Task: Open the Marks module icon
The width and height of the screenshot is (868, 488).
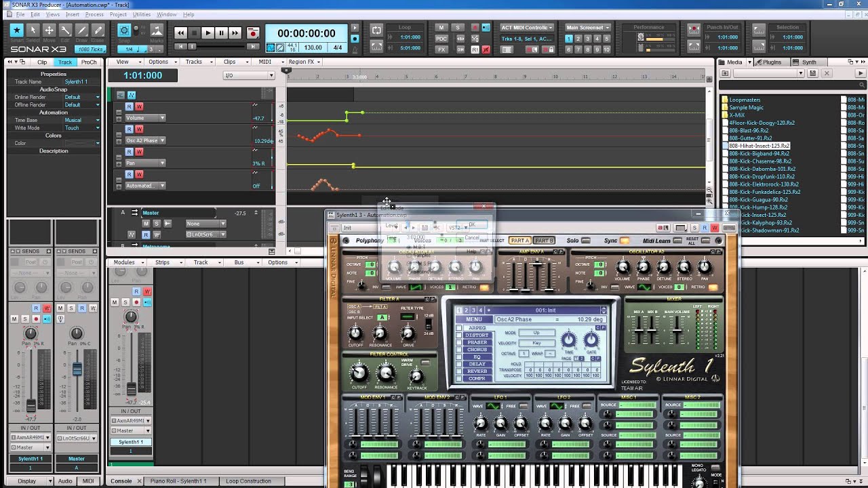Action: pyautogui.click(x=157, y=31)
